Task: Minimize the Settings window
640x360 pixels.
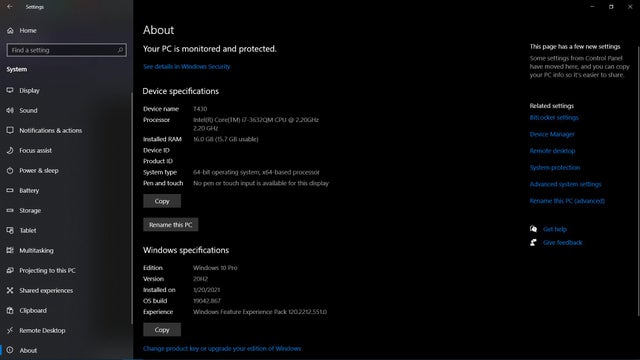Action: [x=592, y=7]
